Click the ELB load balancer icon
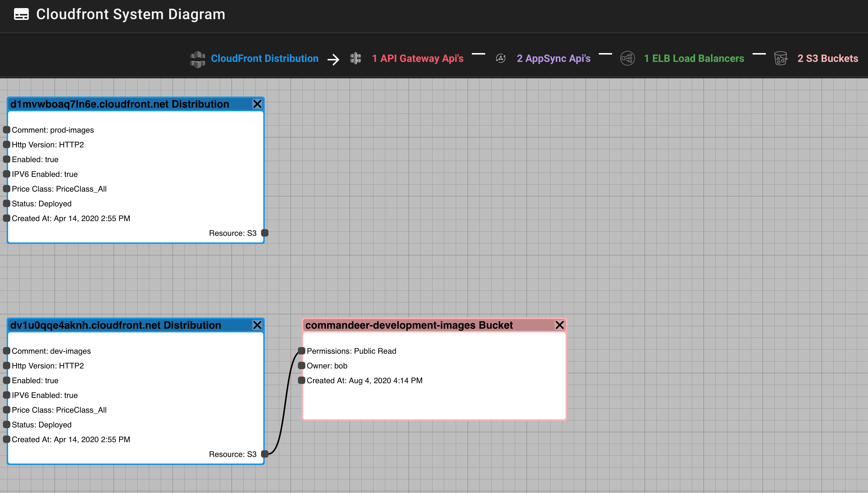Image resolution: width=868 pixels, height=493 pixels. 627,58
